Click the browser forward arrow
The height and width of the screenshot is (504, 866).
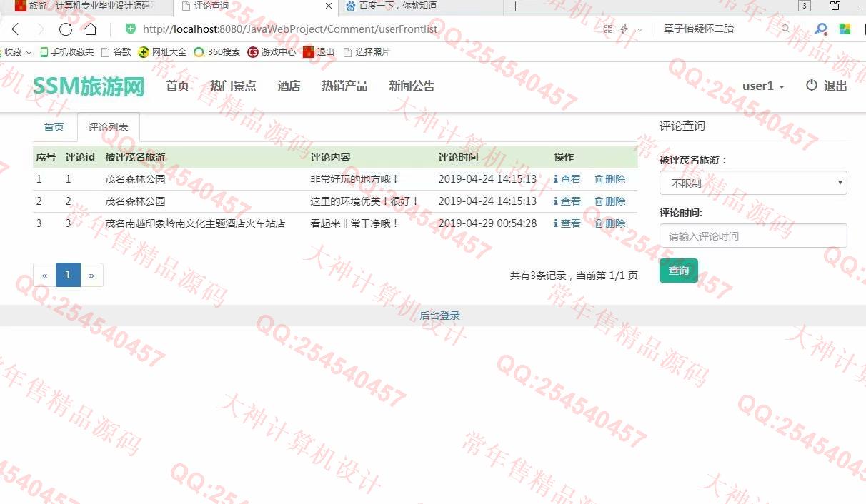41,29
